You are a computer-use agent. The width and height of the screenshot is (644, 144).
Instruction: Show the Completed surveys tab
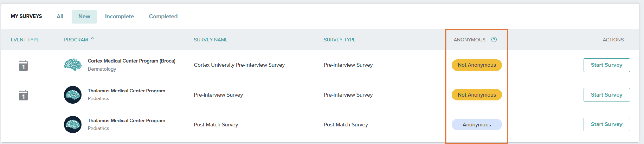pyautogui.click(x=163, y=17)
